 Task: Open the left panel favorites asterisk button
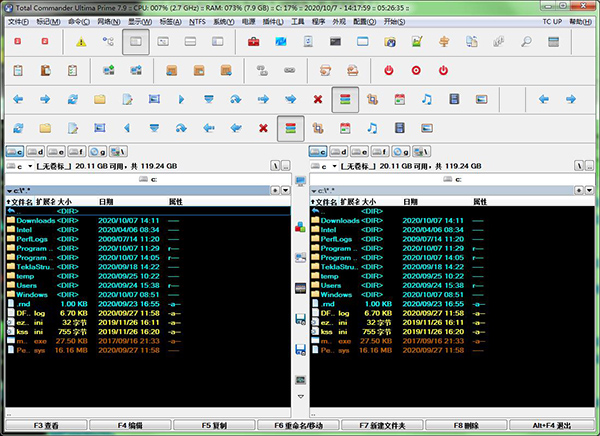coord(275,190)
